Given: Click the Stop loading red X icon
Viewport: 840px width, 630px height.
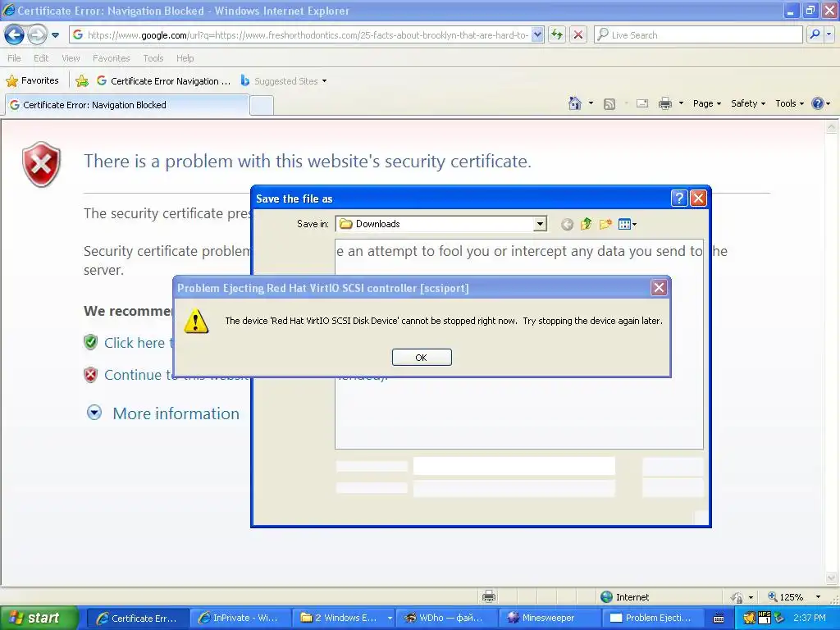Looking at the screenshot, I should click(x=578, y=34).
